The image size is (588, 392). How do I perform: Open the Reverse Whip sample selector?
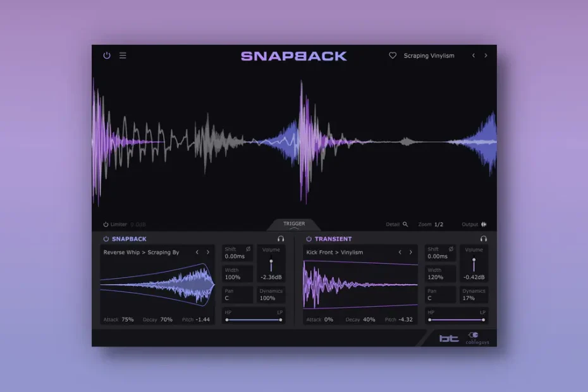point(141,252)
